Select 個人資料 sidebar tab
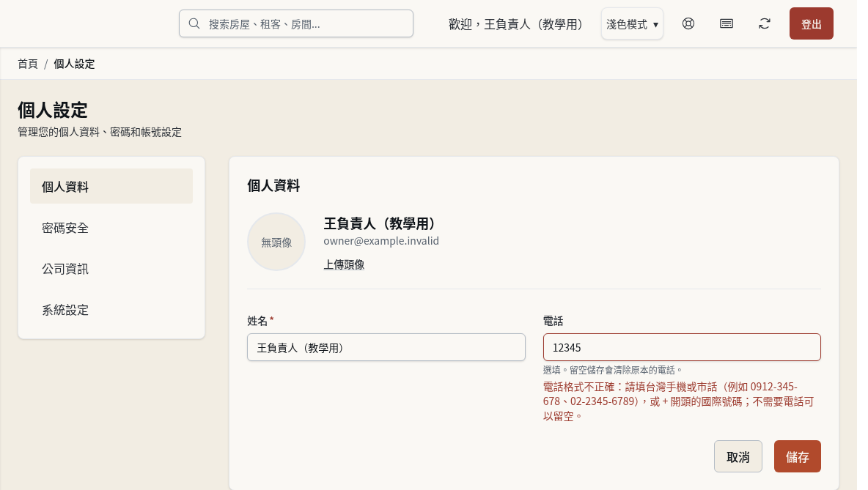Viewport: 868px width, 490px height. (111, 186)
